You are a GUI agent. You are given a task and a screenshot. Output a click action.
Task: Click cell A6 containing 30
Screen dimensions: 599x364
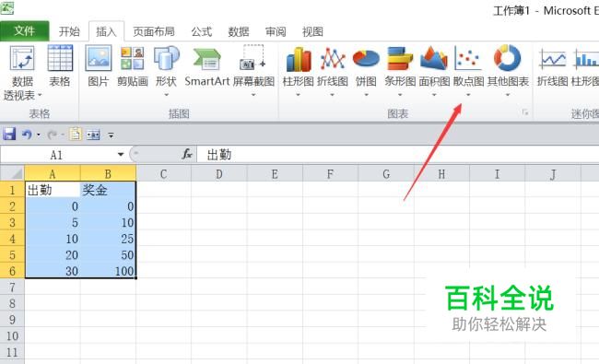(53, 270)
